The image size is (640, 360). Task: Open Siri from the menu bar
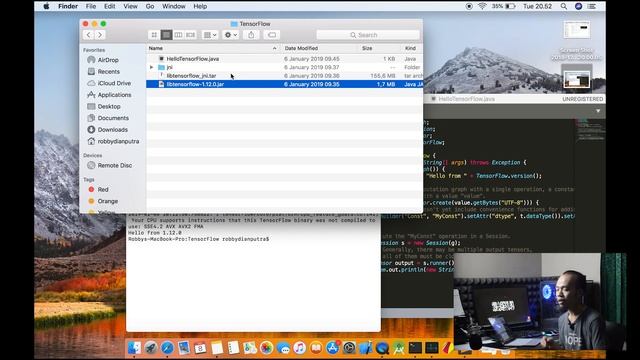(578, 7)
